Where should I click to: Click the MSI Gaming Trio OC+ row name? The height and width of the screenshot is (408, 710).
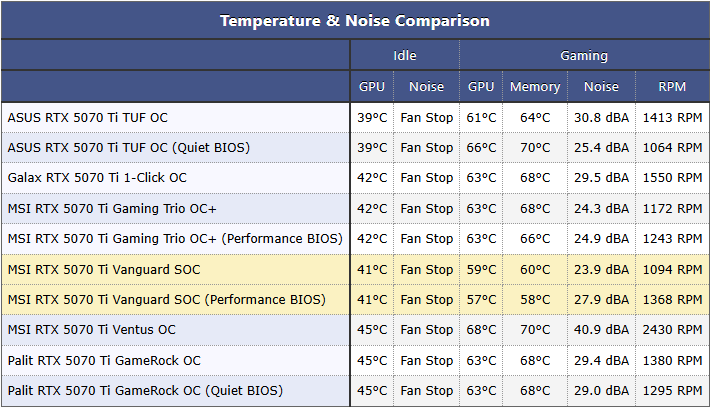112,209
